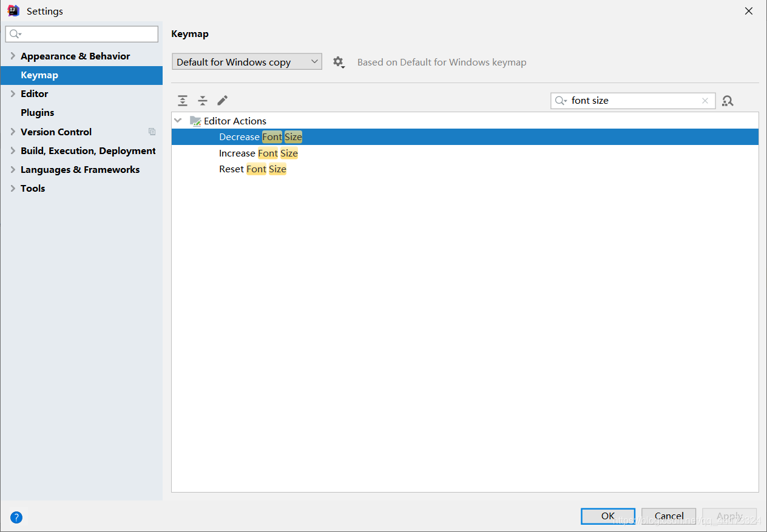767x532 pixels.
Task: Select Keymap in the settings sidebar
Action: point(81,75)
